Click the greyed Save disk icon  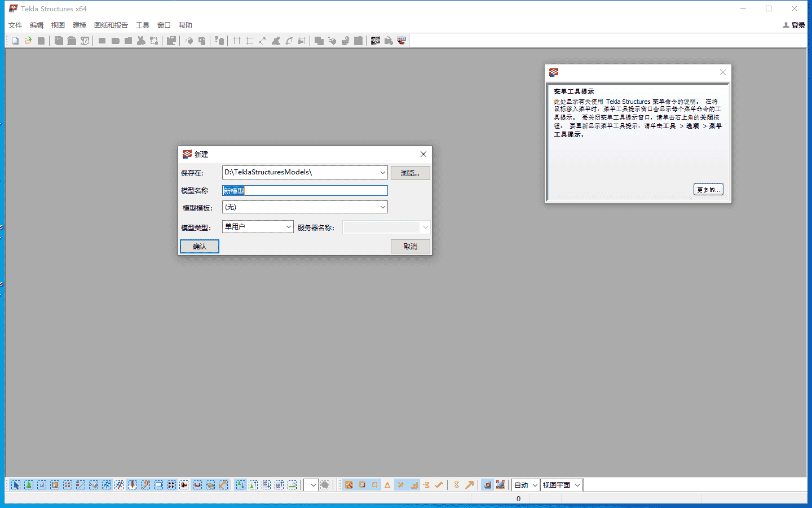pyautogui.click(x=41, y=41)
